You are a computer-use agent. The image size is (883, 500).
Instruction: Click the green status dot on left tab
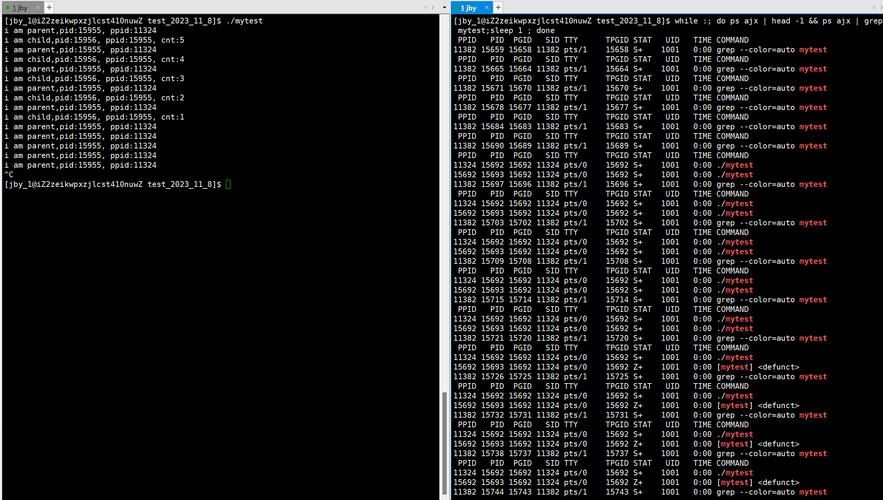7,7
